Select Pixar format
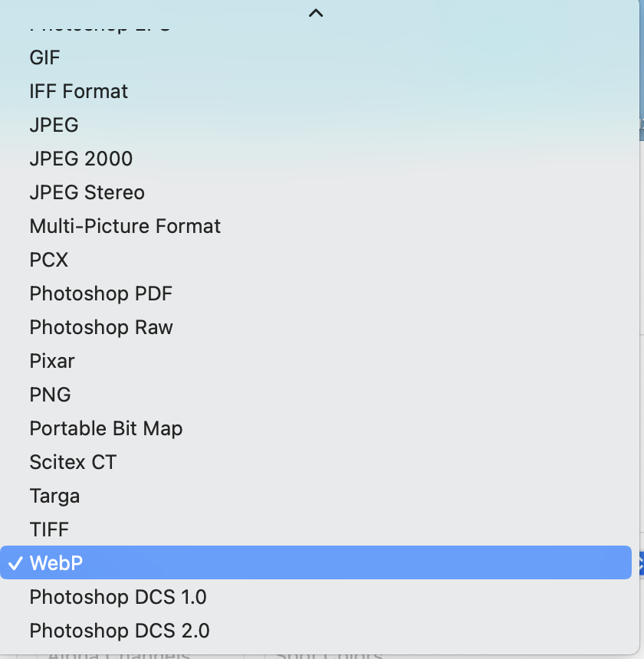The width and height of the screenshot is (644, 659). click(x=52, y=361)
